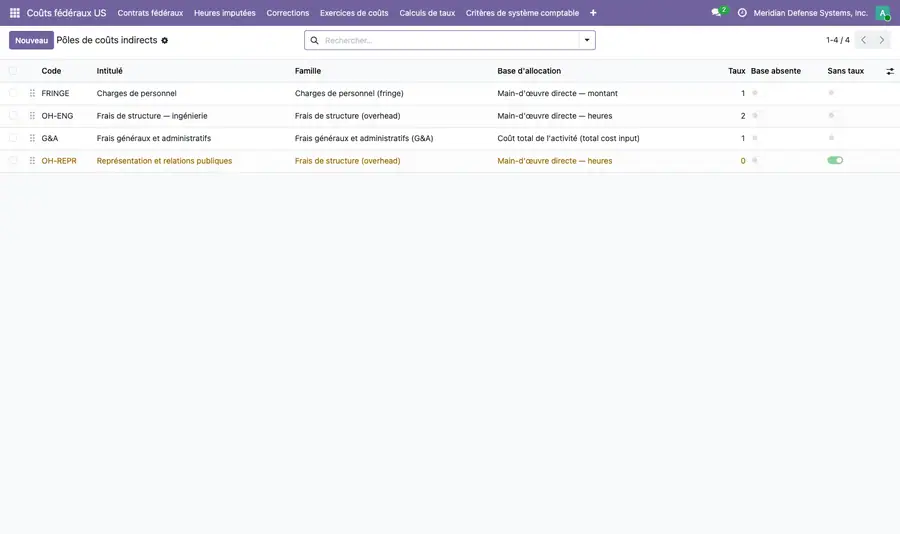
Task: Expand the search options dropdown arrow
Action: coord(587,40)
